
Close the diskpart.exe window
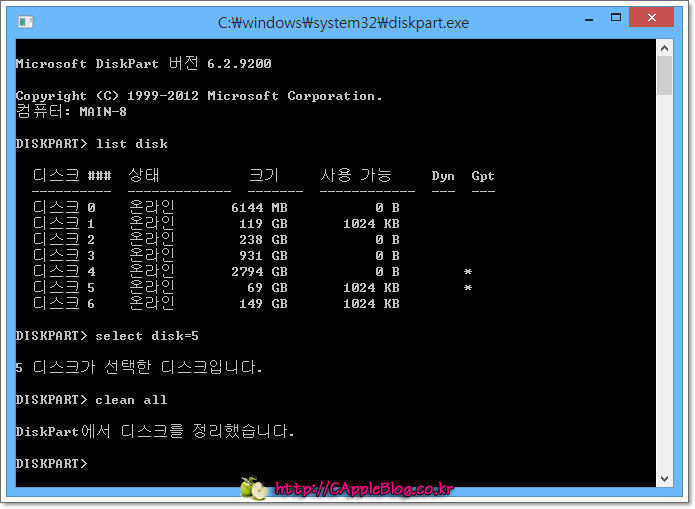point(651,18)
